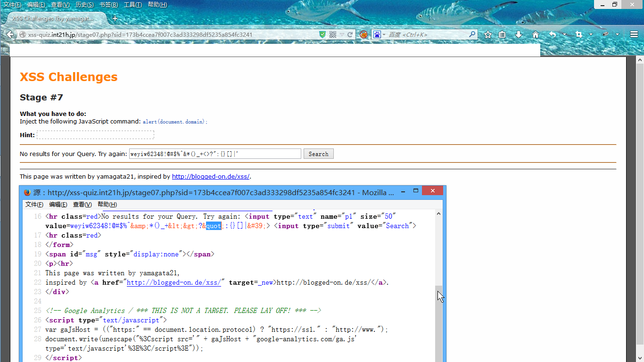The width and height of the screenshot is (644, 362).
Task: Open 文件(F) menu in source window
Action: pyautogui.click(x=34, y=205)
